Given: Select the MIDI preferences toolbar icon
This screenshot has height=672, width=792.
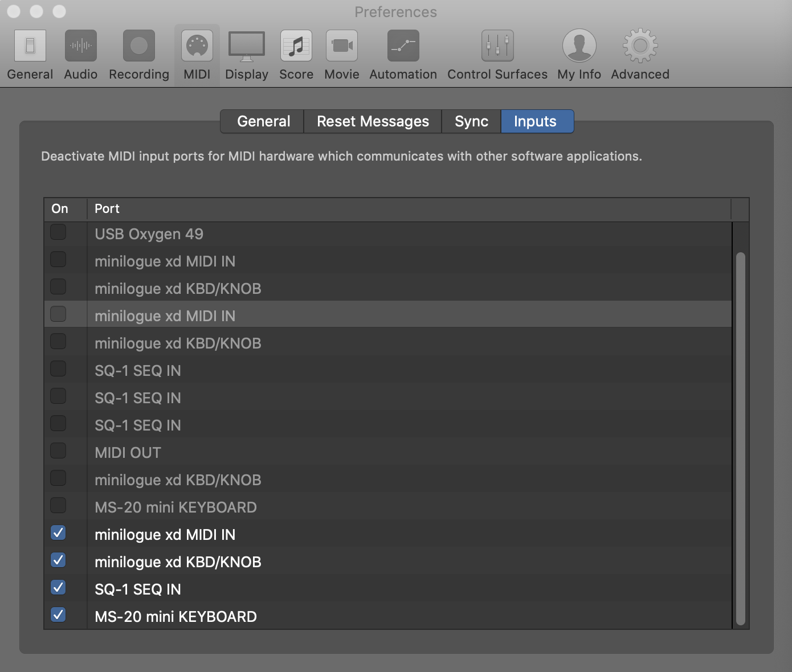Looking at the screenshot, I should (197, 55).
